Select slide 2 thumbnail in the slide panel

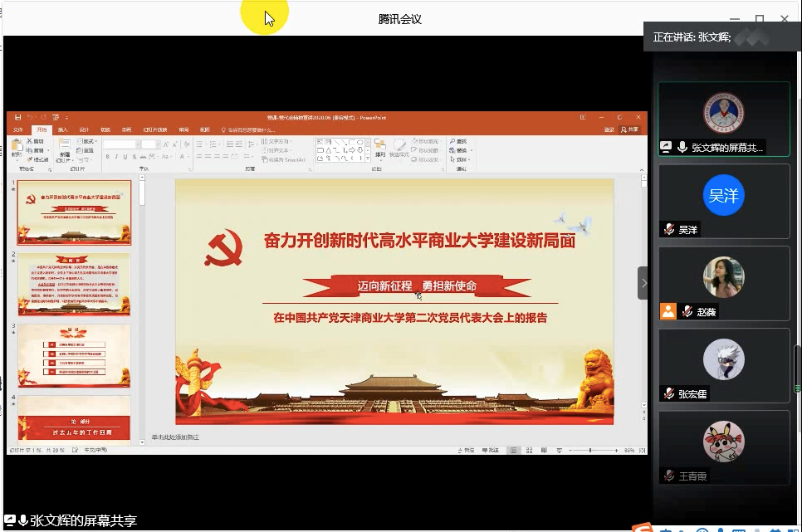click(75, 284)
